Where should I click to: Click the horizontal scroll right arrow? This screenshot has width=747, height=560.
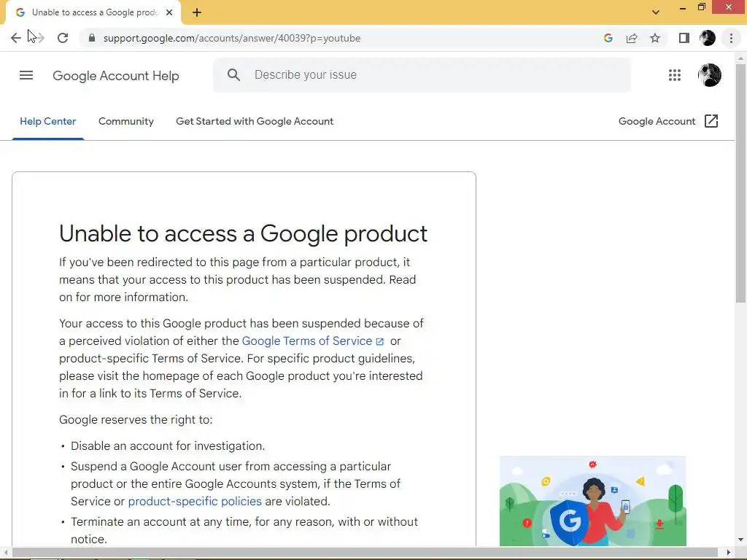click(729, 553)
